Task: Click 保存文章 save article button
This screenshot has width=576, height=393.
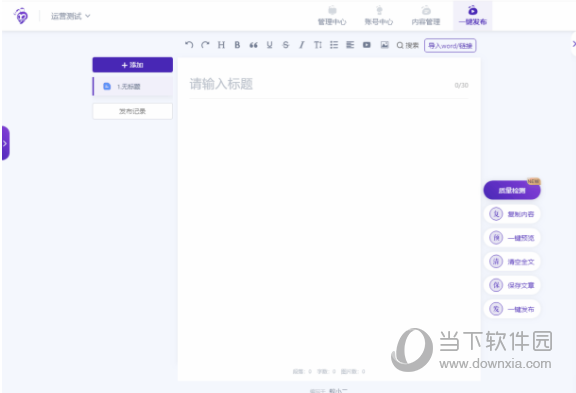Action: pyautogui.click(x=512, y=285)
